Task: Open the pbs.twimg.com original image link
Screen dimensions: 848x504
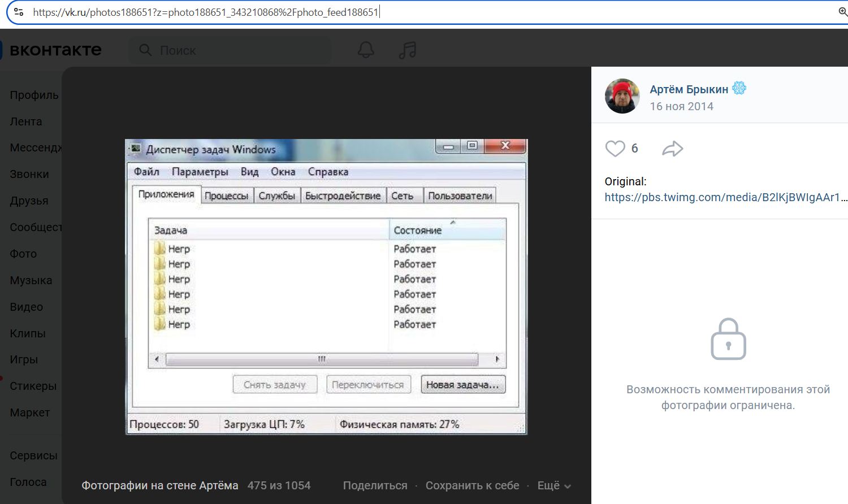Action: 726,197
